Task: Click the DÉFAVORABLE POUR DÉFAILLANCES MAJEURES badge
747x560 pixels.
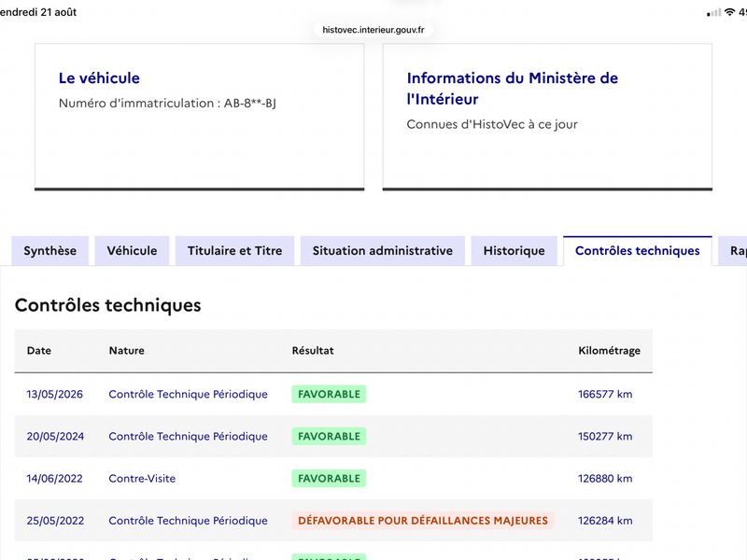Action: coord(423,521)
